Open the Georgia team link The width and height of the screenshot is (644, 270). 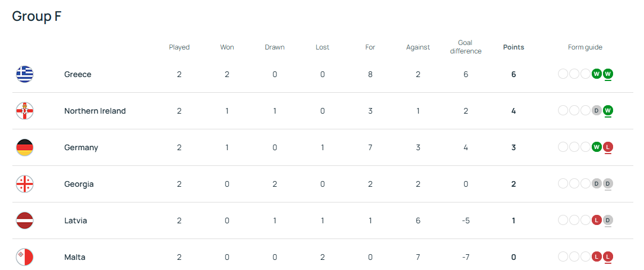79,184
